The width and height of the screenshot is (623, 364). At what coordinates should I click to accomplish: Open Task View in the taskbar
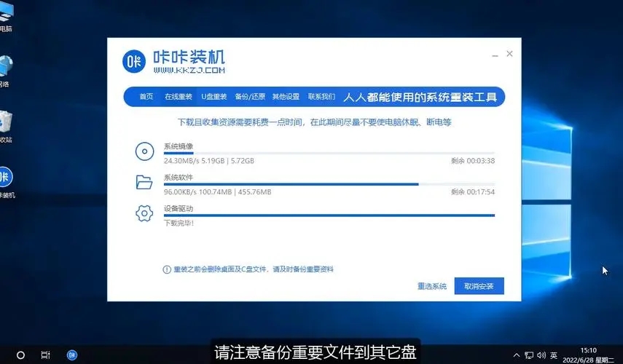46,355
